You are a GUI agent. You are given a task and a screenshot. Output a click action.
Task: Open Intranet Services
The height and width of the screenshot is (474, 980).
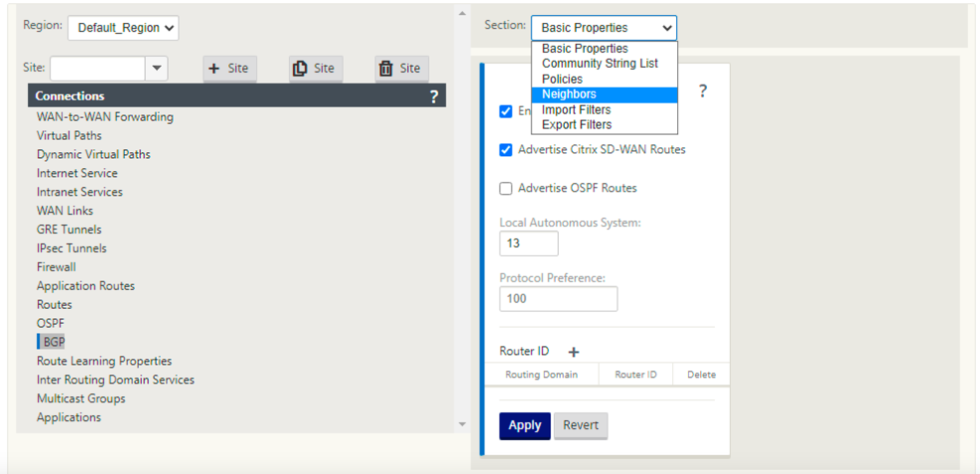[80, 192]
